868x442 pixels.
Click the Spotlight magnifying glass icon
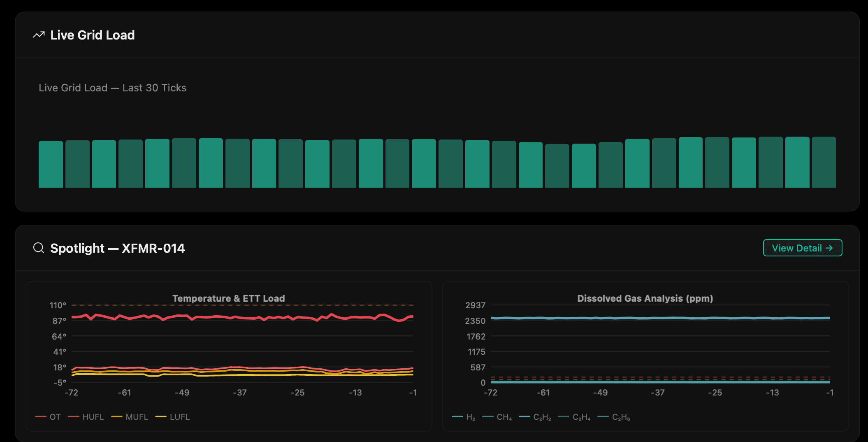coord(39,248)
